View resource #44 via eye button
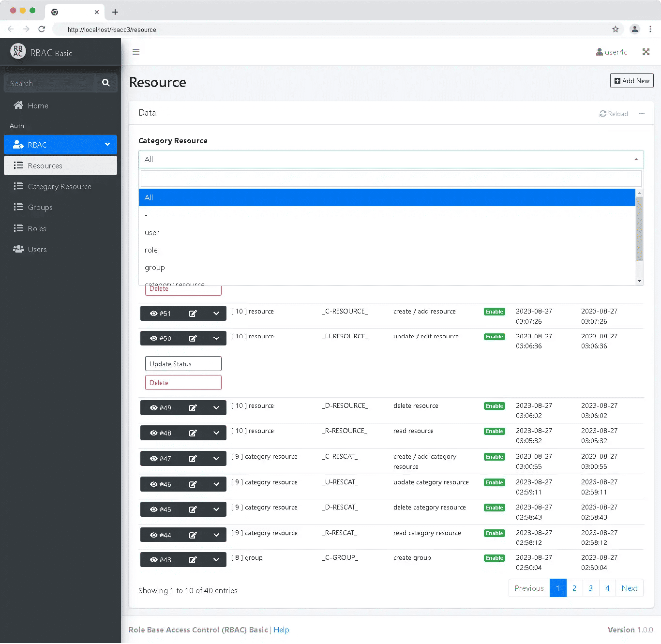 pos(161,535)
